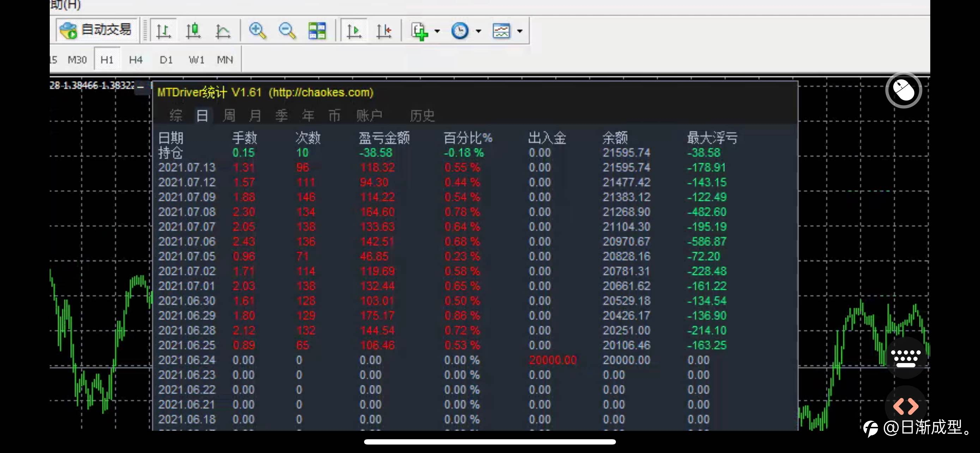Open the 季 quarterly tab

pyautogui.click(x=281, y=116)
